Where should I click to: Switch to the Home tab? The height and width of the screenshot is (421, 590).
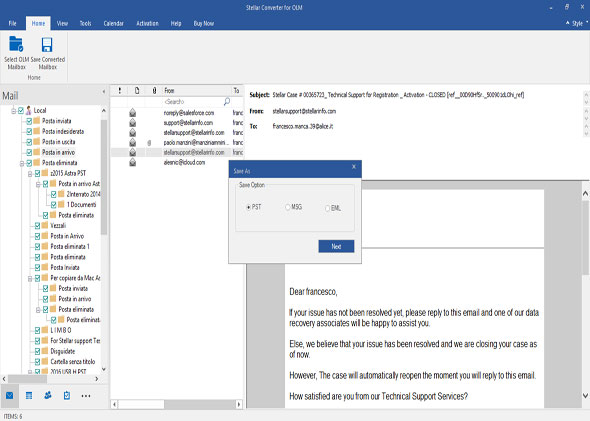(x=38, y=23)
